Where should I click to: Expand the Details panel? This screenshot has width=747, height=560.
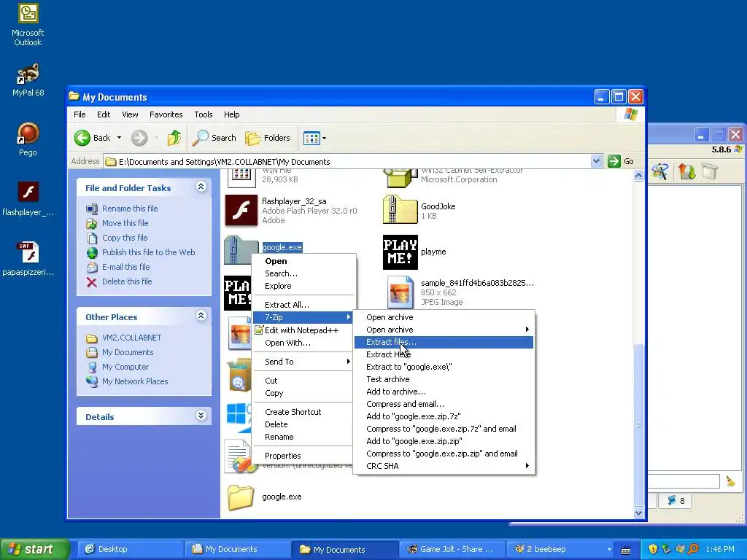pos(201,416)
